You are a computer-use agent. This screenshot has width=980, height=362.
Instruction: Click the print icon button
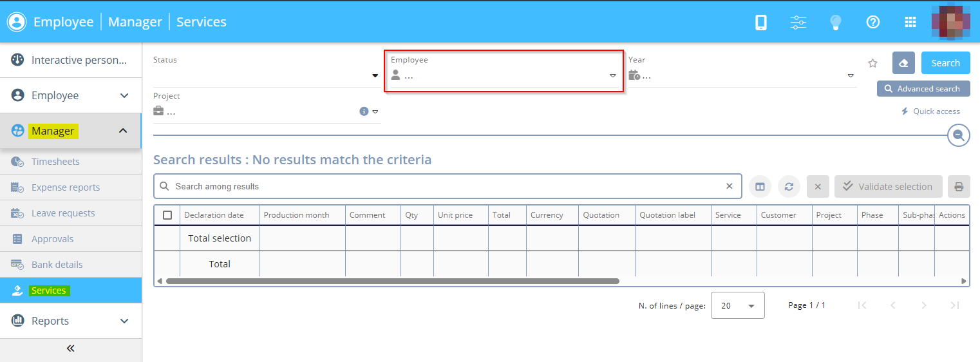tap(959, 187)
